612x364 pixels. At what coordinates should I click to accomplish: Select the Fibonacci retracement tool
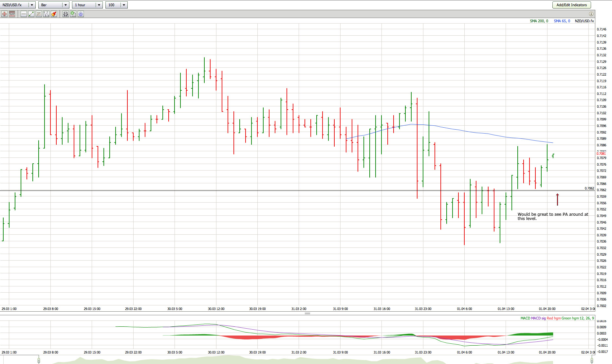tap(39, 14)
